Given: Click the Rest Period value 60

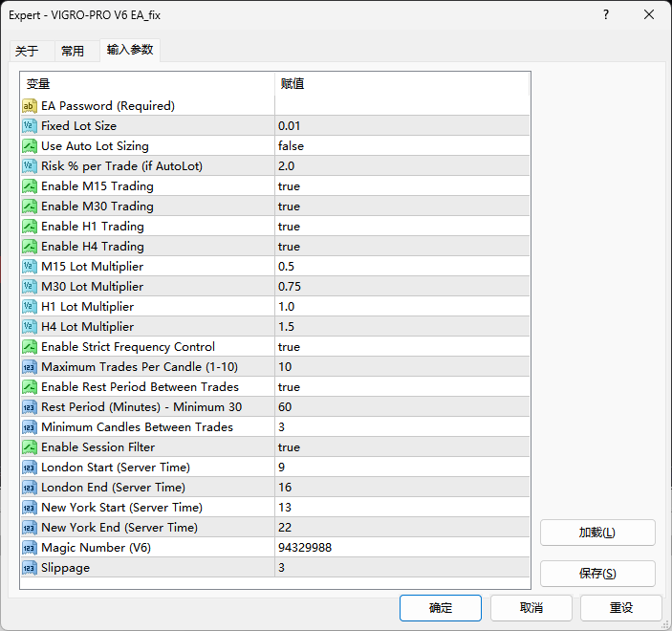Looking at the screenshot, I should point(285,407).
